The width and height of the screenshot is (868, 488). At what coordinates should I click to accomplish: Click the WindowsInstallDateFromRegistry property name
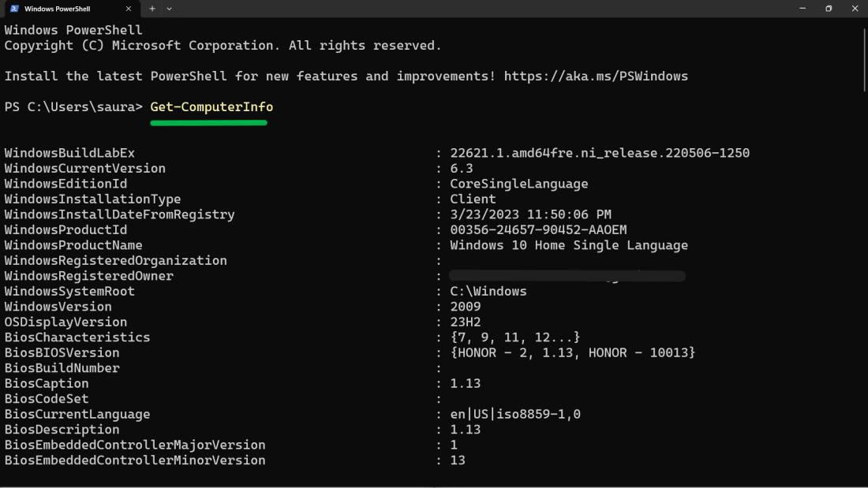coord(120,214)
